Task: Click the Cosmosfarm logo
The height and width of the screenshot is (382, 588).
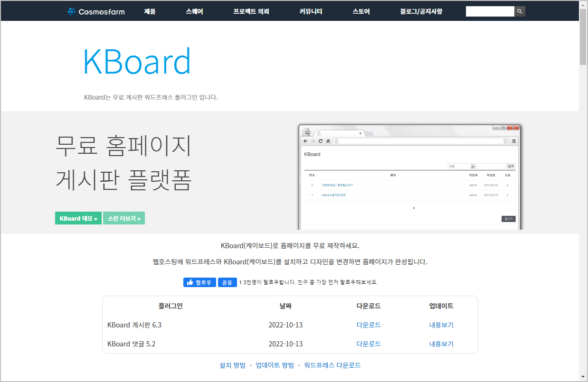Action: (x=96, y=11)
